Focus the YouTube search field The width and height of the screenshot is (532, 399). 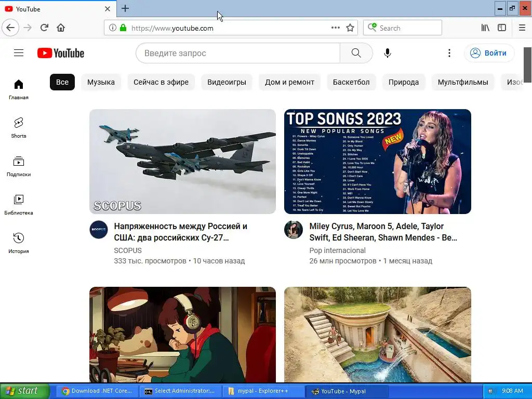(x=238, y=53)
